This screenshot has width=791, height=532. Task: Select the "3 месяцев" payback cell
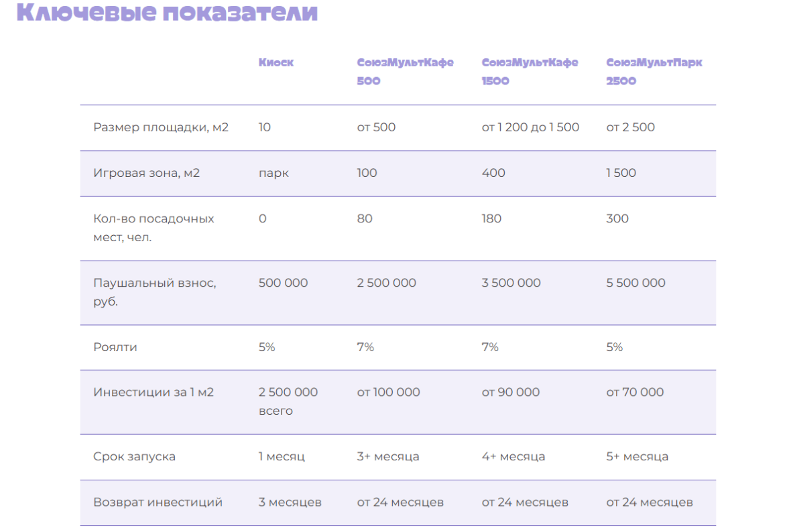[x=290, y=502]
